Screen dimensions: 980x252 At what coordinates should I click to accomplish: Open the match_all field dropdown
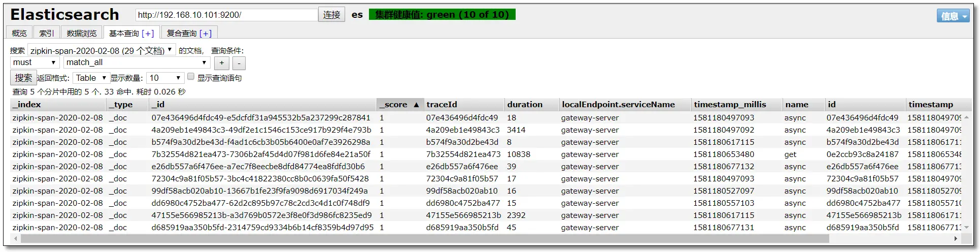coord(137,62)
